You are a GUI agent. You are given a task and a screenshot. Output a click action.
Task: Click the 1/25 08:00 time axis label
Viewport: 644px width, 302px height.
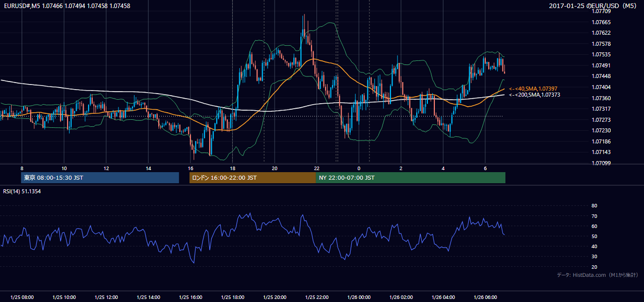coord(22,297)
